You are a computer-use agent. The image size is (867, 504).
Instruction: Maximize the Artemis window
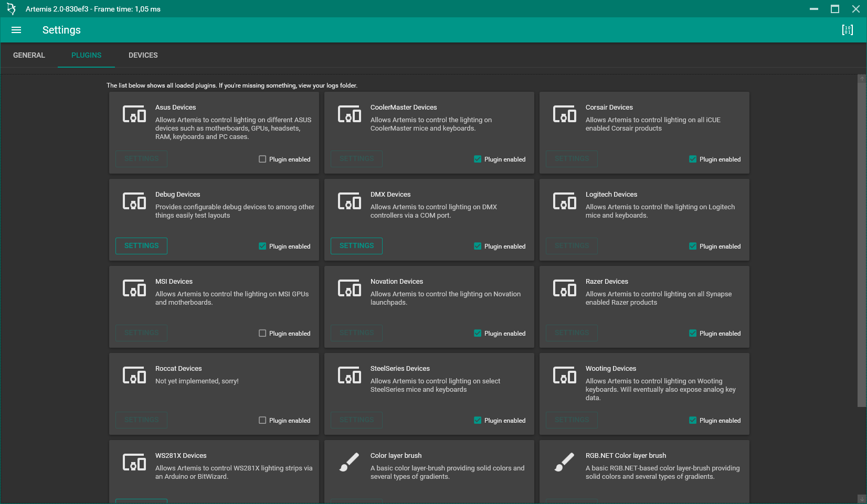(x=835, y=9)
